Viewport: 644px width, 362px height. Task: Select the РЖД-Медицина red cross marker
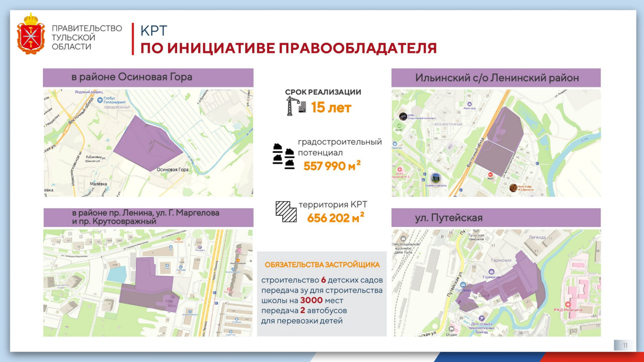point(569,303)
